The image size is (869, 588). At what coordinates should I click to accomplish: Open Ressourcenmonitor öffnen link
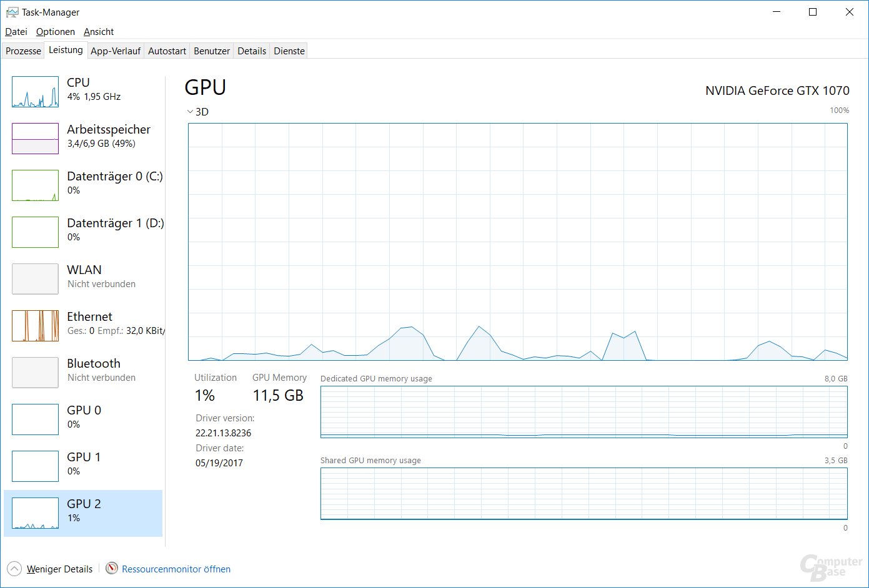176,569
